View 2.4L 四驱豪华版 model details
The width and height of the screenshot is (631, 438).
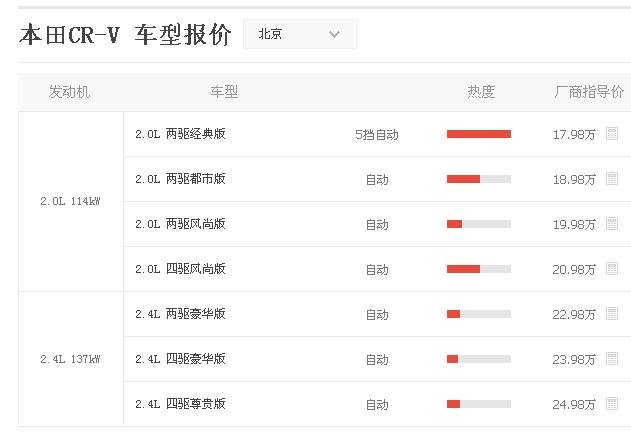pyautogui.click(x=181, y=359)
